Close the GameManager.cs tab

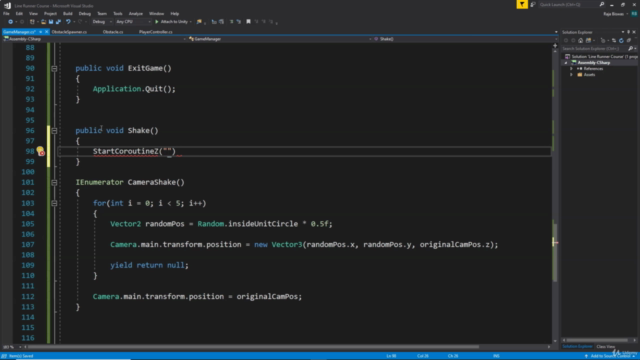[47, 32]
